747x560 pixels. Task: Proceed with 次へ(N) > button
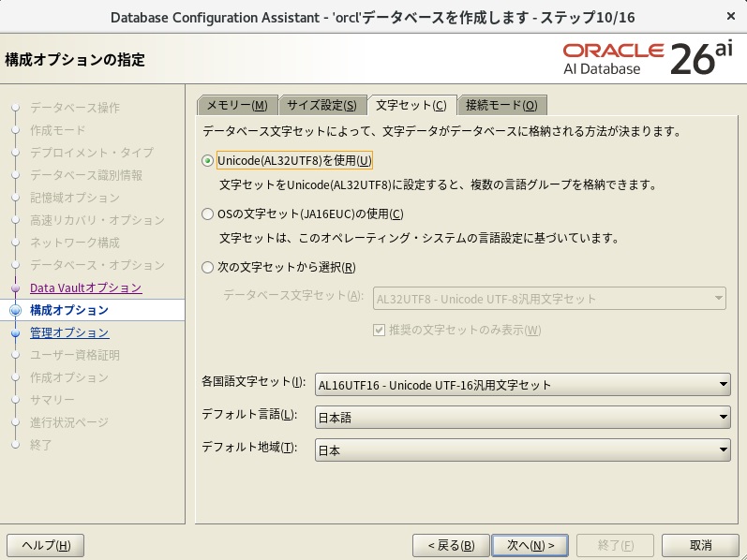point(530,545)
